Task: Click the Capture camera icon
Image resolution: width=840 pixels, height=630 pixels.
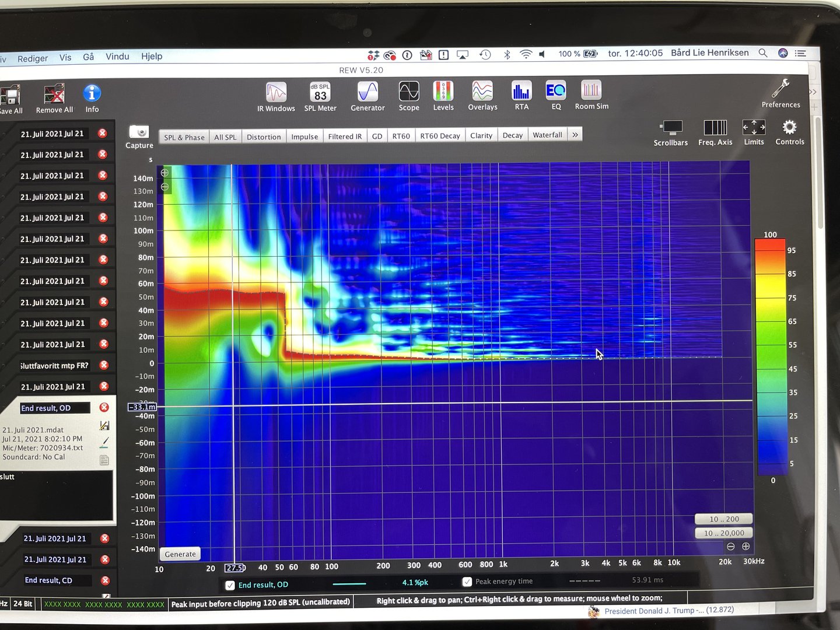Action: point(139,132)
